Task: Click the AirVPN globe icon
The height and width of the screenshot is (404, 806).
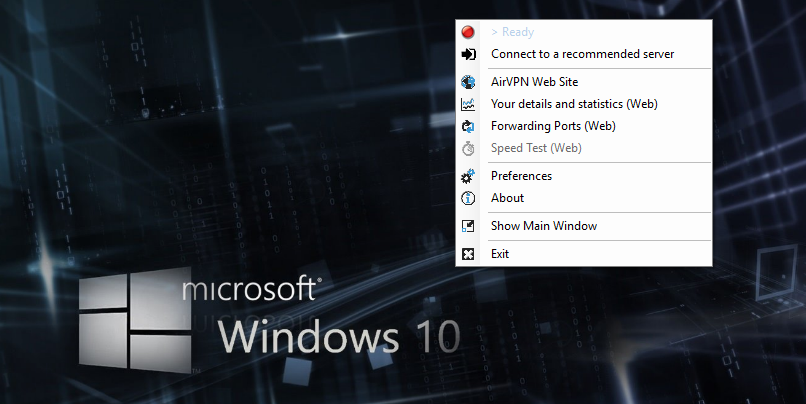Action: (468, 82)
